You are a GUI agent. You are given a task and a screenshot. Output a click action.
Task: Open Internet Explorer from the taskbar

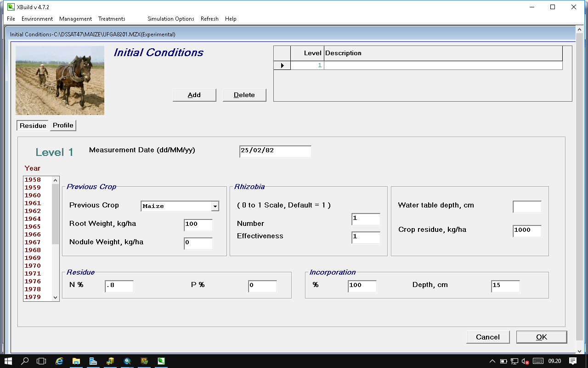pyautogui.click(x=59, y=361)
